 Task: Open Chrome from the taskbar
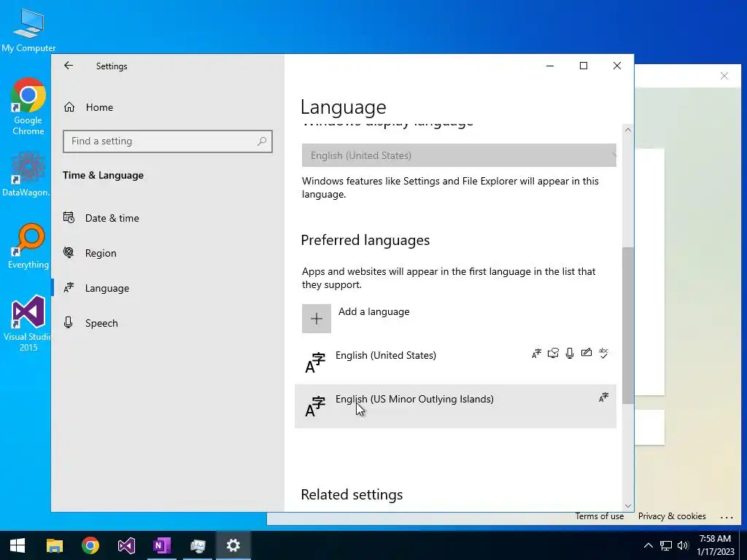90,545
